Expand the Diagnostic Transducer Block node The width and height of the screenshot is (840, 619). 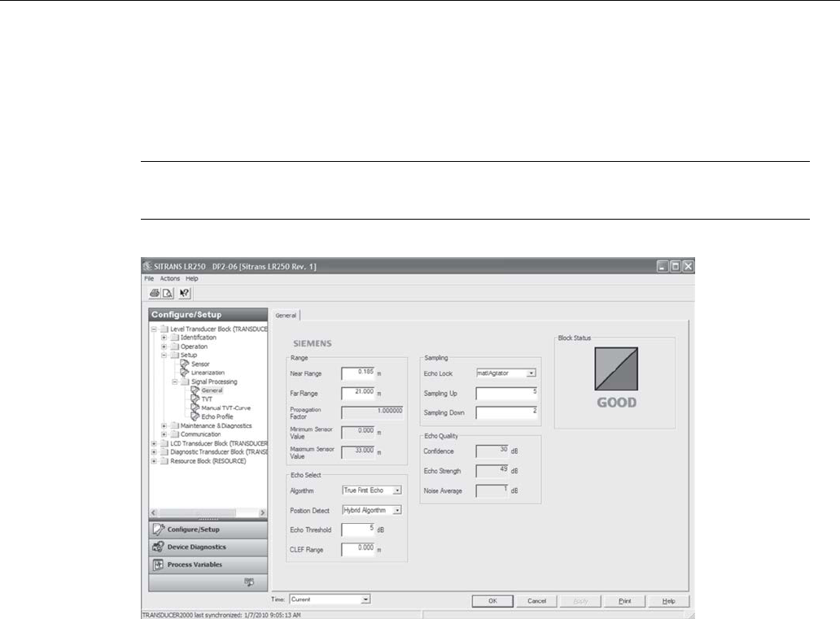tap(154, 452)
